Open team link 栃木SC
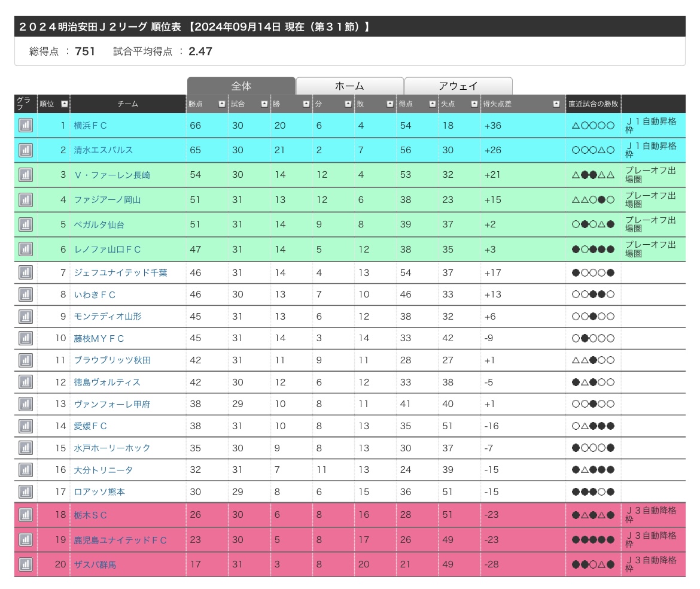This screenshot has height=589, width=700. point(90,515)
